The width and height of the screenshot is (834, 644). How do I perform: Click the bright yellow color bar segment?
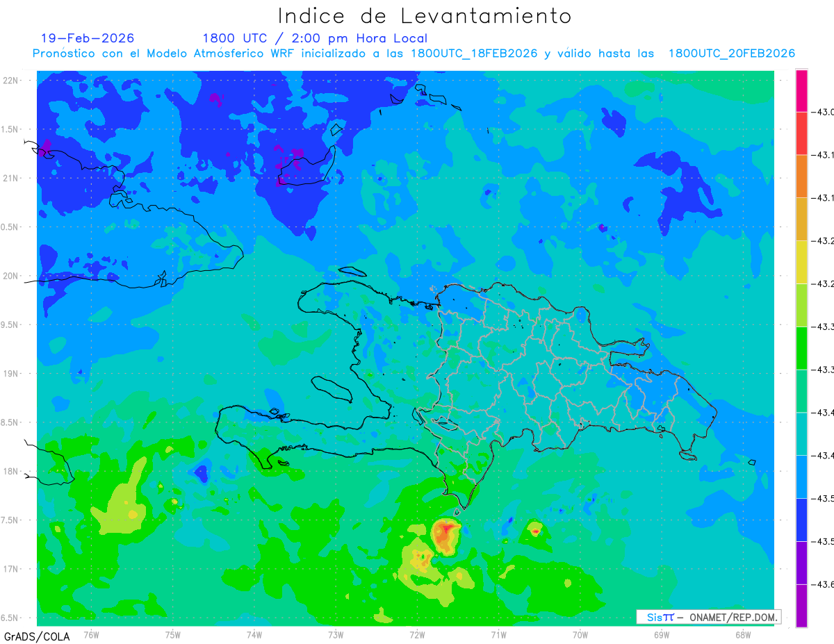801,262
